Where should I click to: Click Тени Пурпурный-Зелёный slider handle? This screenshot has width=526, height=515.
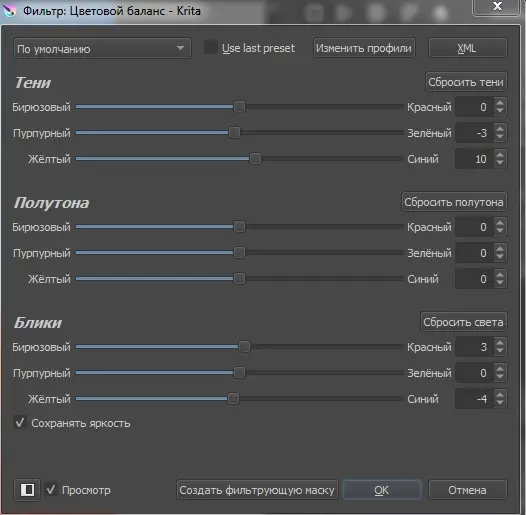point(234,133)
